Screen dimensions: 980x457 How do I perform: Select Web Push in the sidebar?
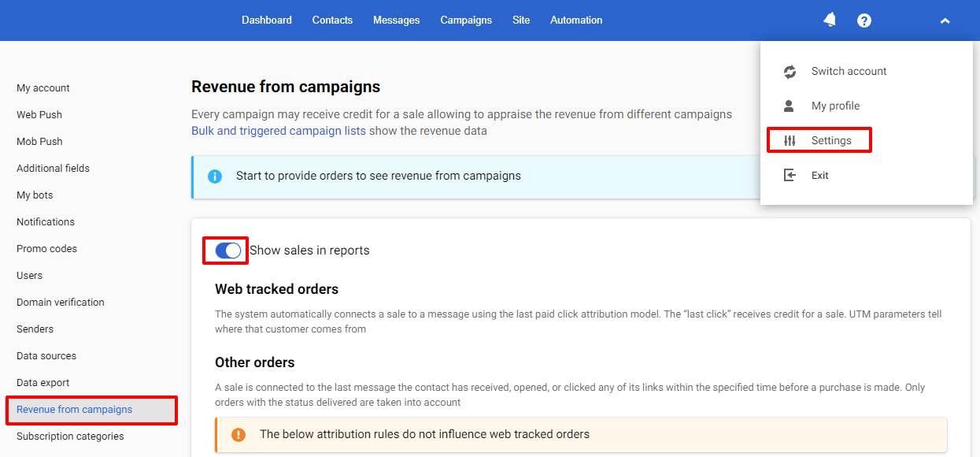coord(39,115)
